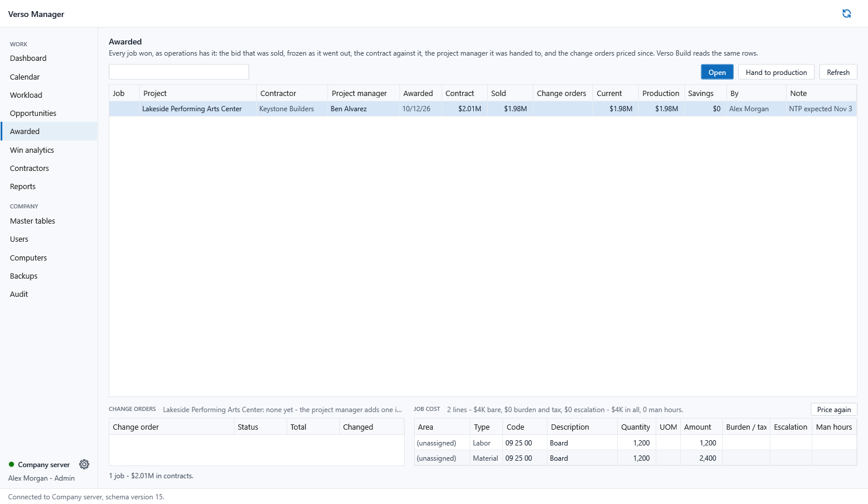Click the Burden / tax column header
The height and width of the screenshot is (504, 868).
[x=746, y=427]
